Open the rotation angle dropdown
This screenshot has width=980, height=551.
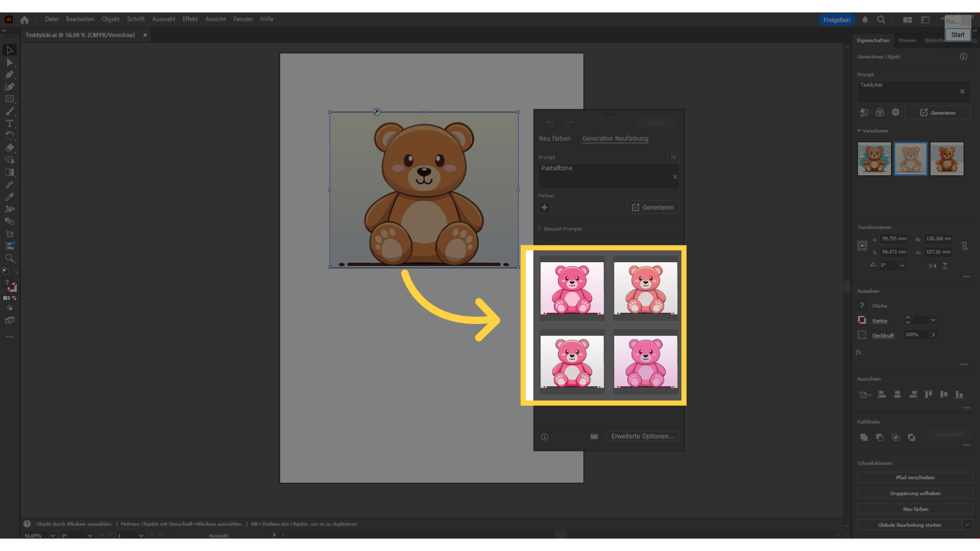pos(902,265)
